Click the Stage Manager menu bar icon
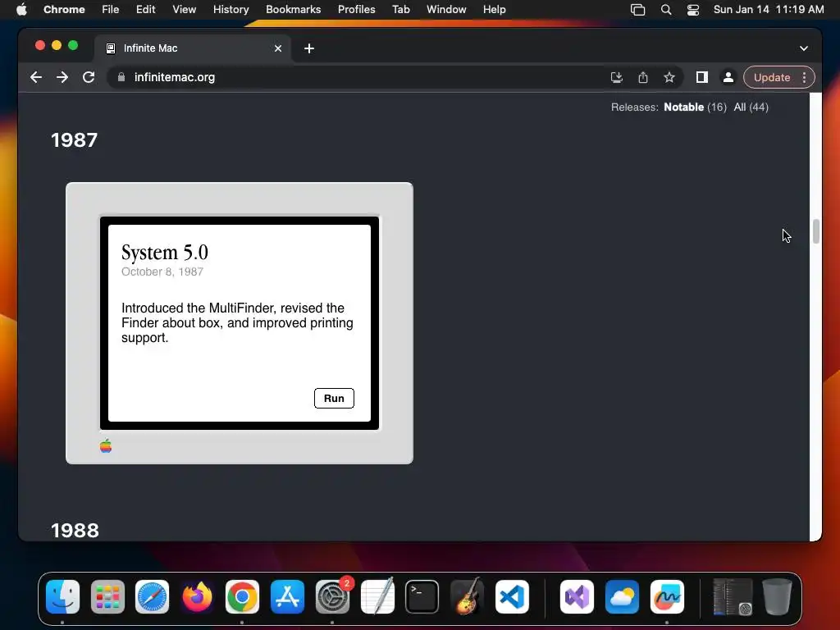The width and height of the screenshot is (840, 630). [x=637, y=10]
